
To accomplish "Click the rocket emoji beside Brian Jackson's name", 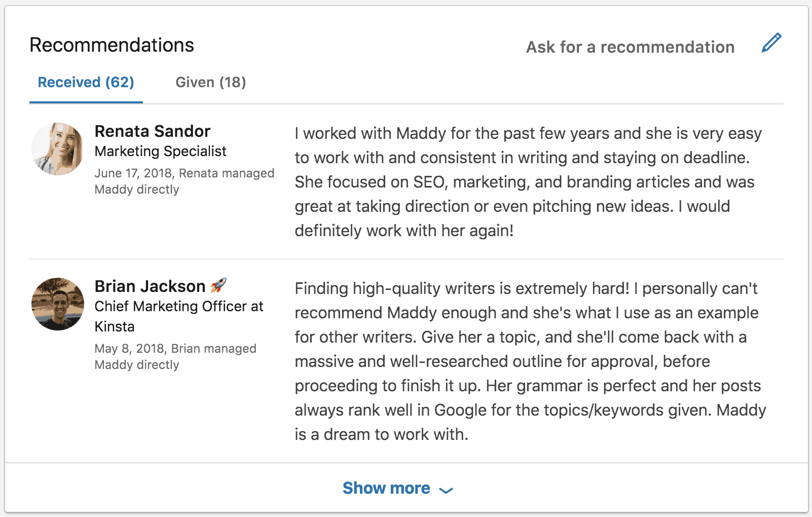I will point(220,285).
